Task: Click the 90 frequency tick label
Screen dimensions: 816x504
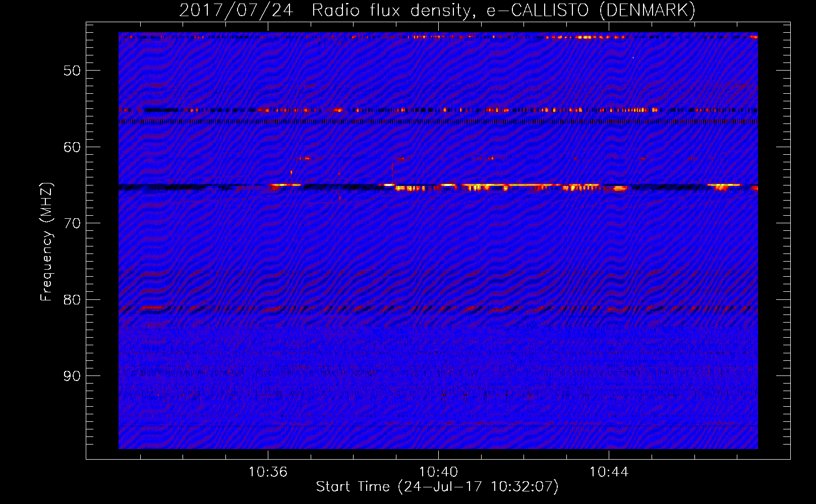Action: coord(72,376)
